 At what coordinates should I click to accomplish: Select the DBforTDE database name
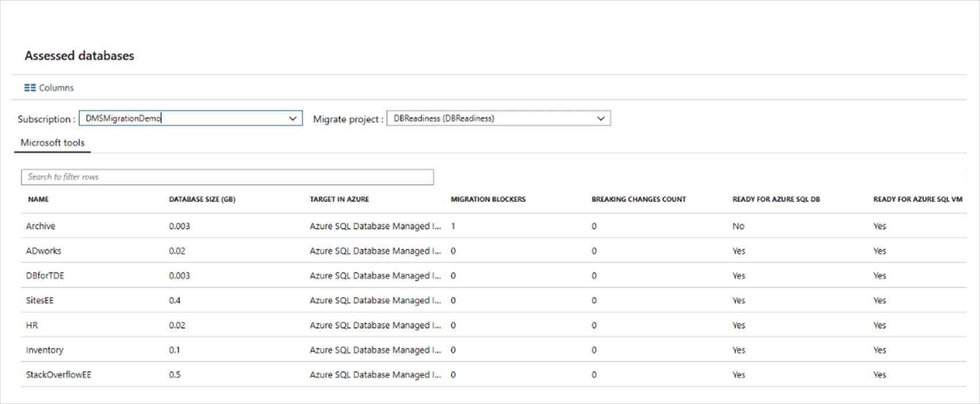(x=45, y=276)
